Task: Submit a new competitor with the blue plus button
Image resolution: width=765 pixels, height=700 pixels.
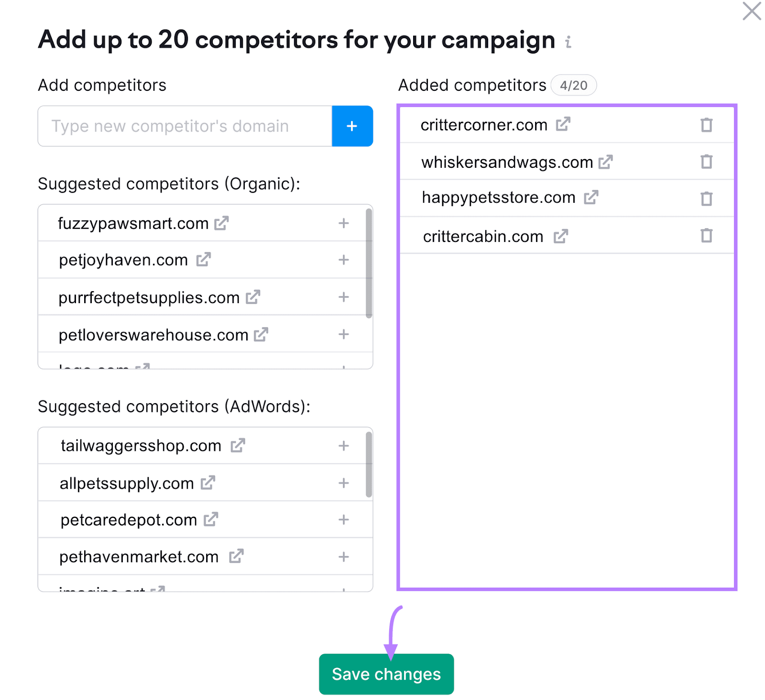Action: [352, 126]
